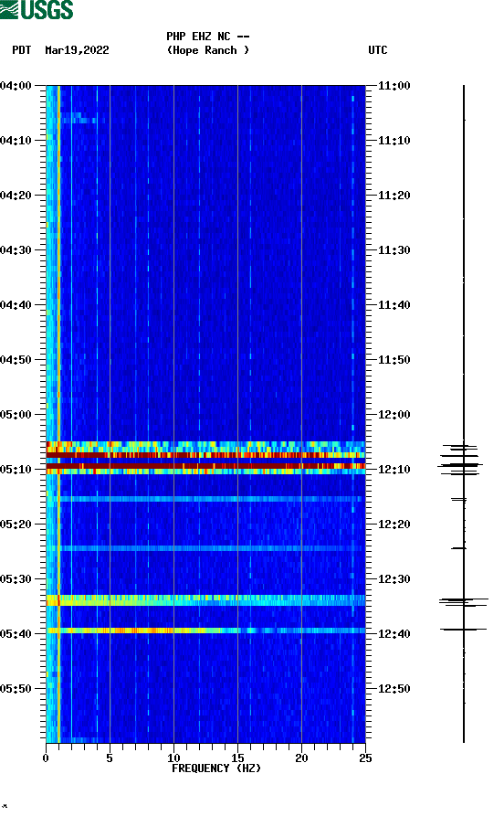
Task: Click the '04:10' PDT time label
Action: pyautogui.click(x=16, y=140)
